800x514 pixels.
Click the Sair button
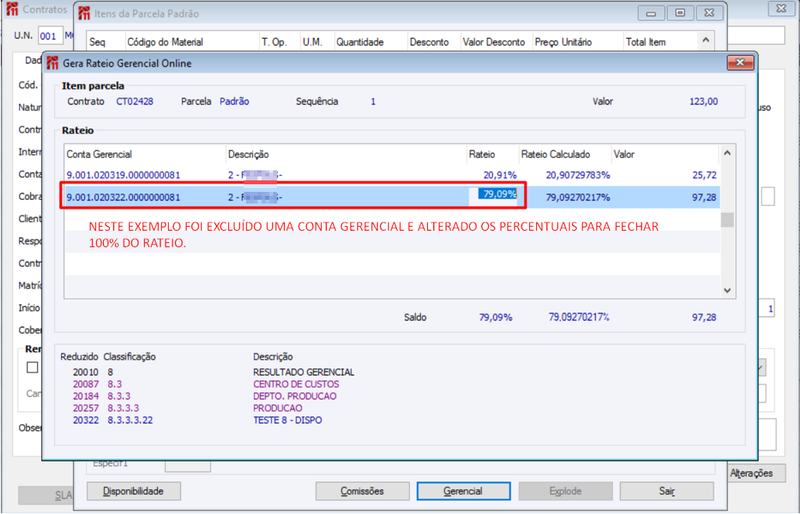(666, 491)
